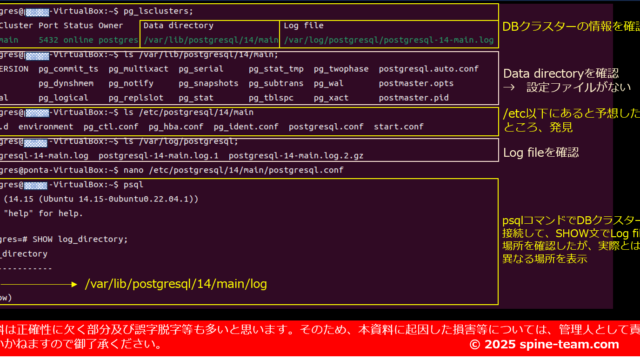Click the 'pg_wal' directory name

(329, 83)
